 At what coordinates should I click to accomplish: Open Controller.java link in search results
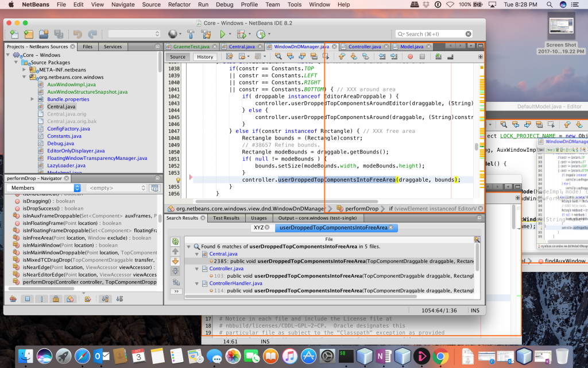click(226, 269)
